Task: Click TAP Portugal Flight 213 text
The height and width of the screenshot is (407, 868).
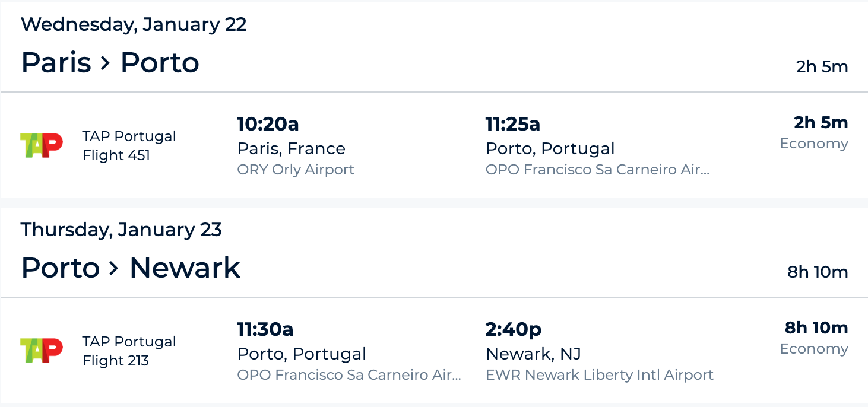Action: (129, 351)
